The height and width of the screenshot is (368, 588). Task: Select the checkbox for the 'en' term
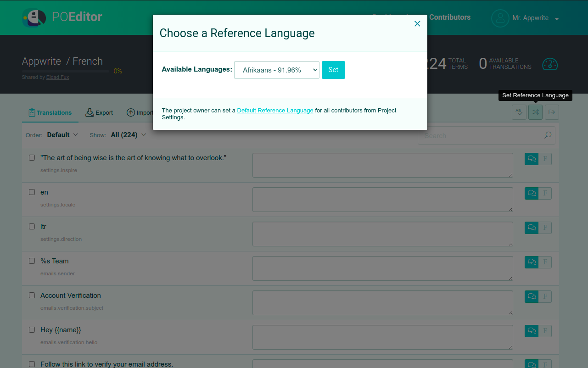click(x=32, y=192)
